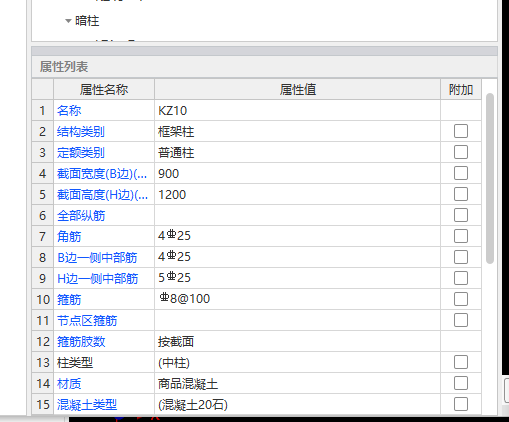Edit the 角筋 value 4⏀25
509x422 pixels.
[298, 236]
